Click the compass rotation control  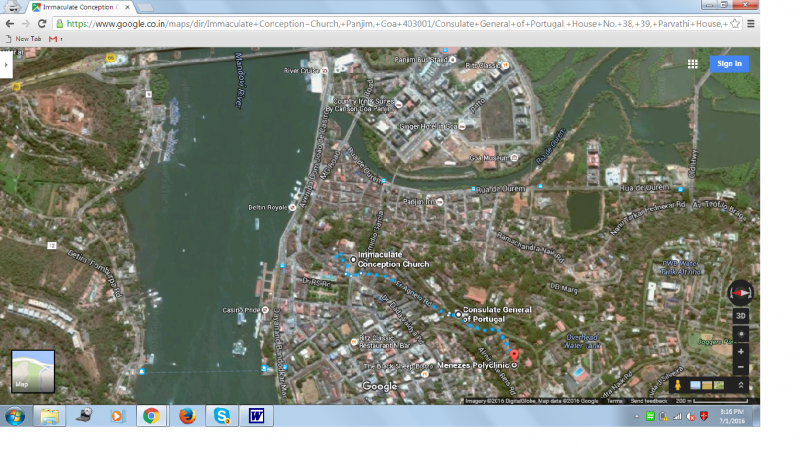coord(741,292)
